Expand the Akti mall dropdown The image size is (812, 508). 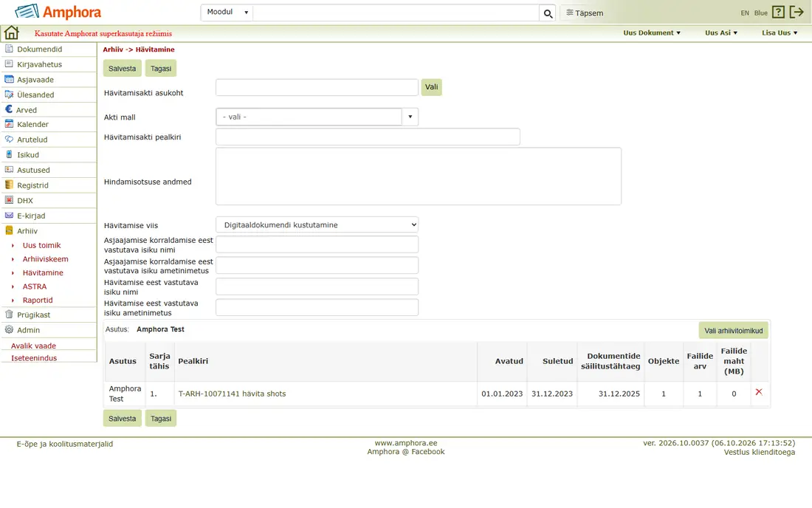(x=410, y=117)
